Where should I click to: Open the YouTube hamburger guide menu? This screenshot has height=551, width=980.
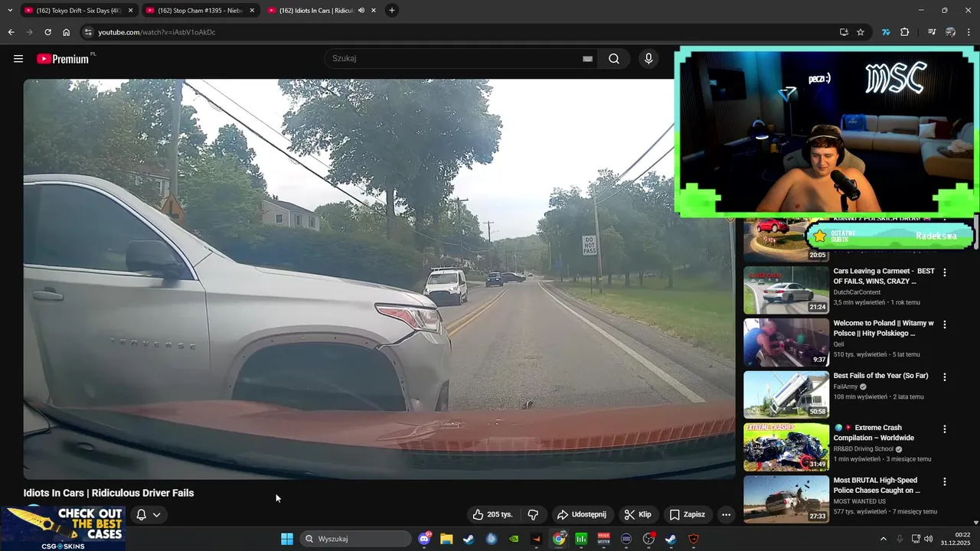point(18,58)
